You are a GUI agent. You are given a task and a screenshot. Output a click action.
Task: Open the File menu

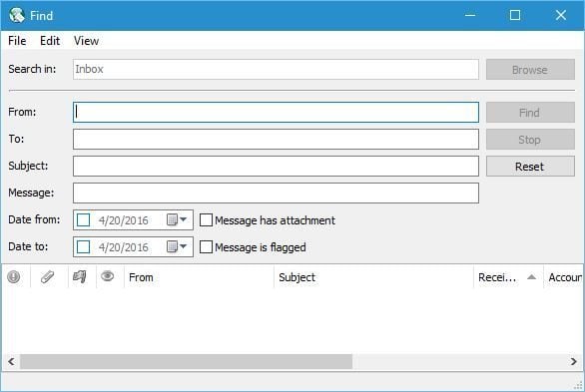[17, 41]
